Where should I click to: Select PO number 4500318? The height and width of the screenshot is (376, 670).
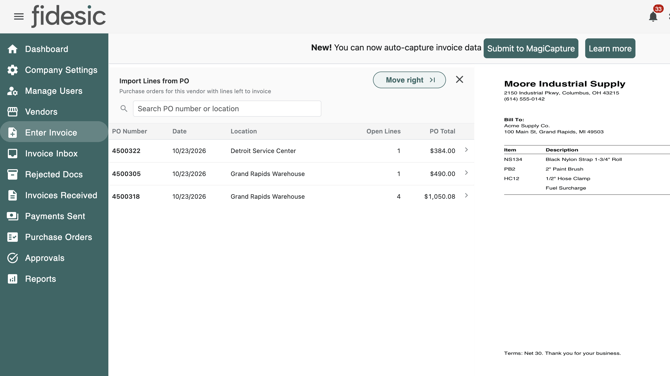point(126,197)
